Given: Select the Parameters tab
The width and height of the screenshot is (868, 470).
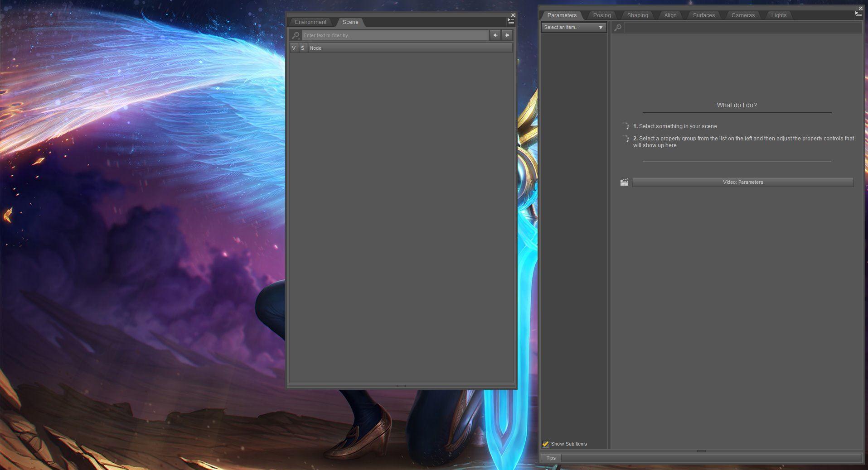Looking at the screenshot, I should (562, 15).
